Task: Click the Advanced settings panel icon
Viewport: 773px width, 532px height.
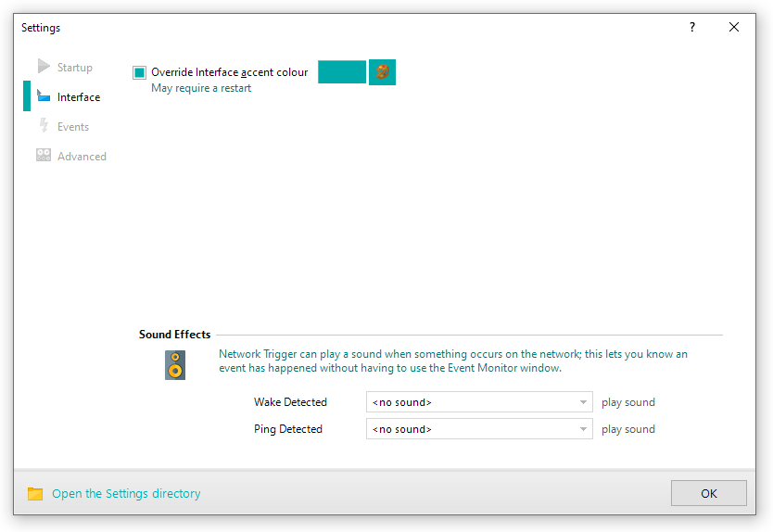Action: pyautogui.click(x=44, y=156)
